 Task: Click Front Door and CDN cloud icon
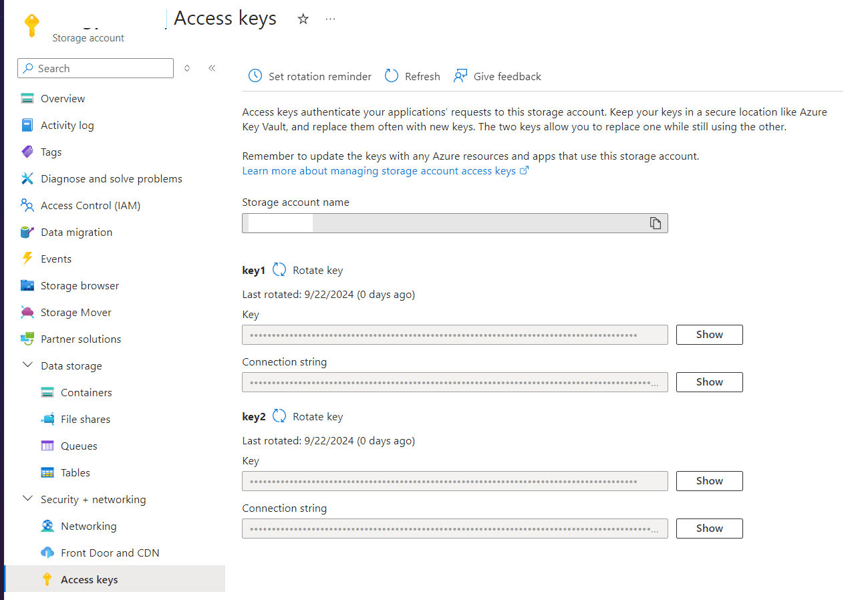pyautogui.click(x=47, y=553)
